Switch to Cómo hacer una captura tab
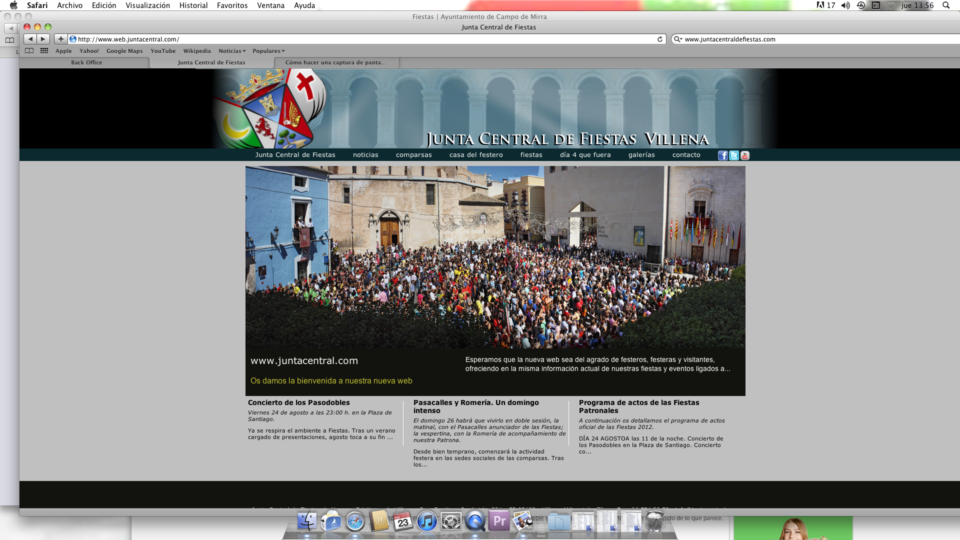Screen dimensions: 960x540 pyautogui.click(x=336, y=62)
